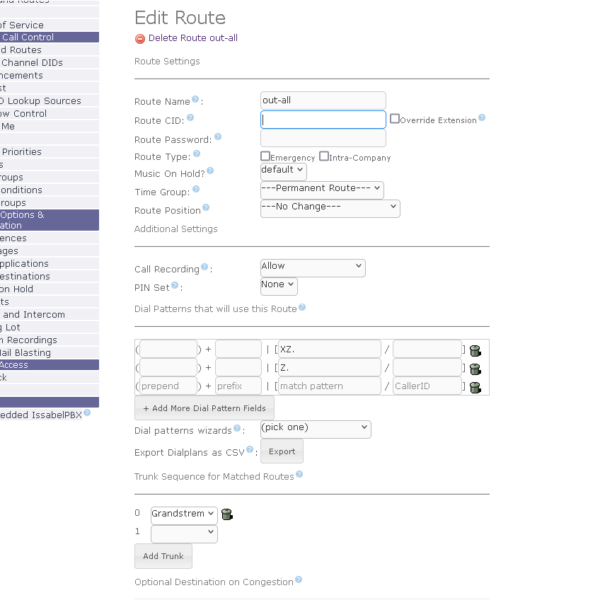Click the red Delete Route icon

(140, 38)
